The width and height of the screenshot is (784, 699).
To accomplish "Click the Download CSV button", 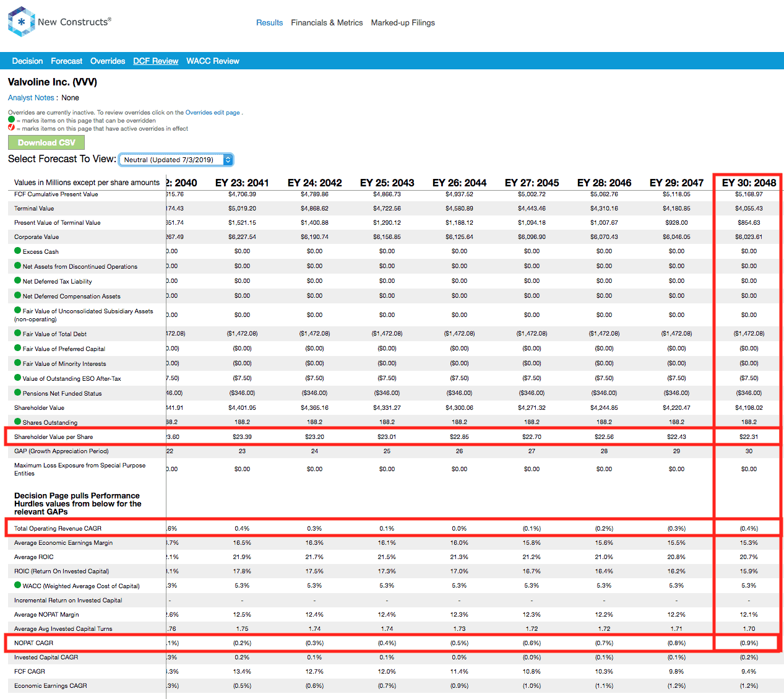I will [x=46, y=142].
